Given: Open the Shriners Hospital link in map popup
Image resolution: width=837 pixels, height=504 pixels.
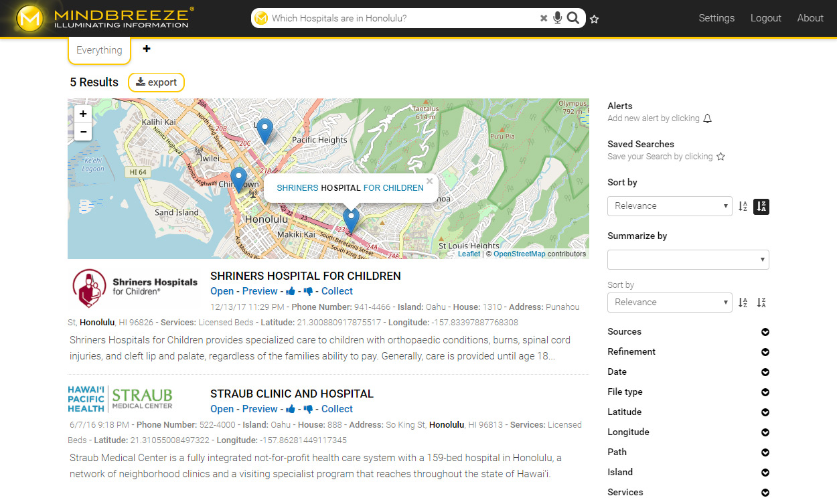Looking at the screenshot, I should click(x=350, y=188).
